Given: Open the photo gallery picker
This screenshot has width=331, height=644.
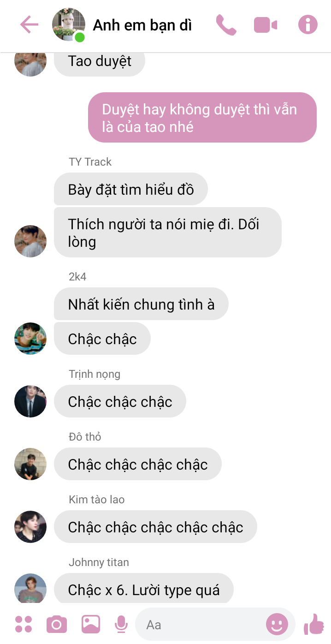Looking at the screenshot, I should [91, 624].
